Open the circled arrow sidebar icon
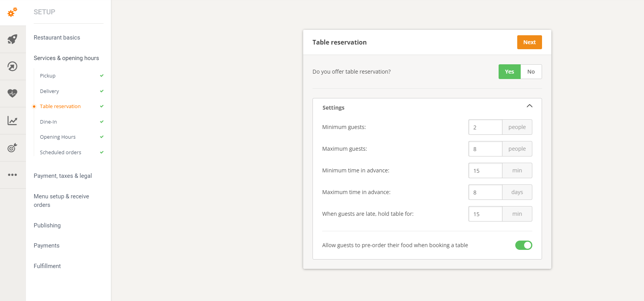 (12, 66)
